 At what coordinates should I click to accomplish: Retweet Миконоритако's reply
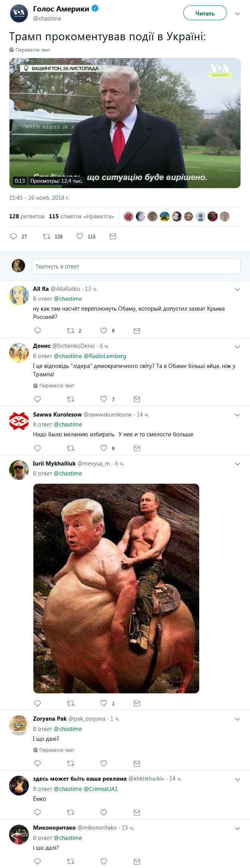point(71,861)
